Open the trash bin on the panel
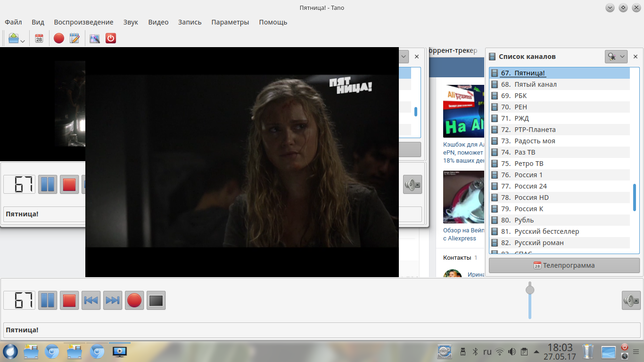Viewport: 644px width, 362px height. pyautogui.click(x=588, y=352)
